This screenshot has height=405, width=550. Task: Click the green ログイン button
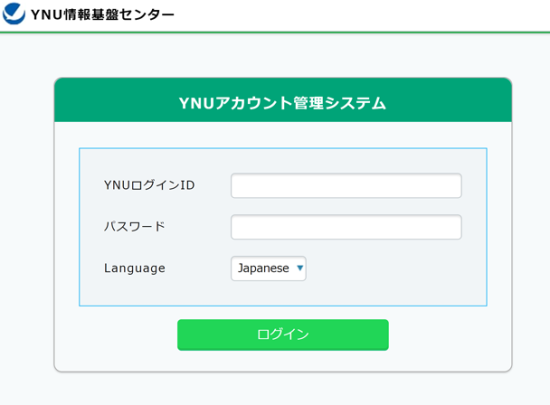pos(283,335)
